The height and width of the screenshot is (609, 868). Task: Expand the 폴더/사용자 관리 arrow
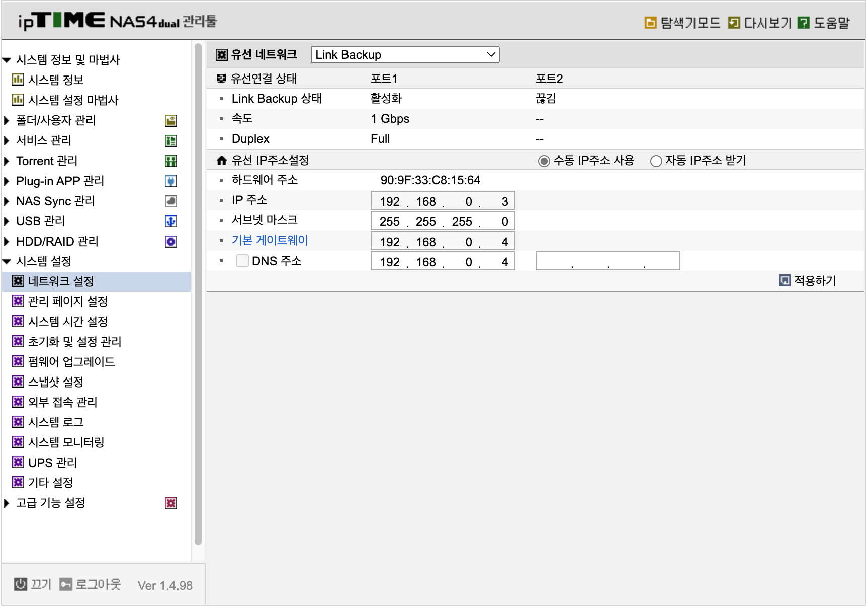pyautogui.click(x=7, y=121)
